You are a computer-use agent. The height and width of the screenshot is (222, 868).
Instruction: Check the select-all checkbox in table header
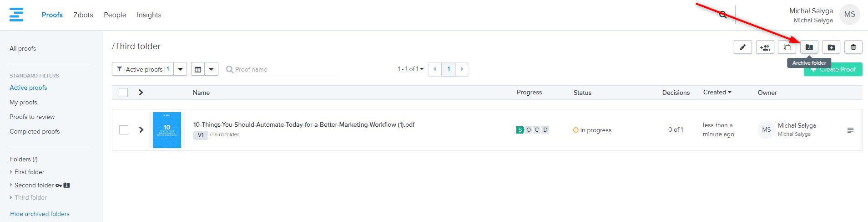point(123,93)
